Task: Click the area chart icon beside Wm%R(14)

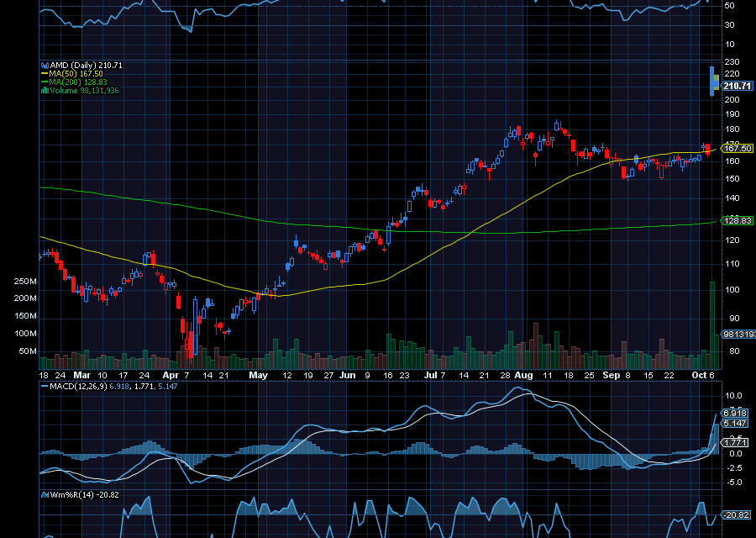Action: (44, 494)
